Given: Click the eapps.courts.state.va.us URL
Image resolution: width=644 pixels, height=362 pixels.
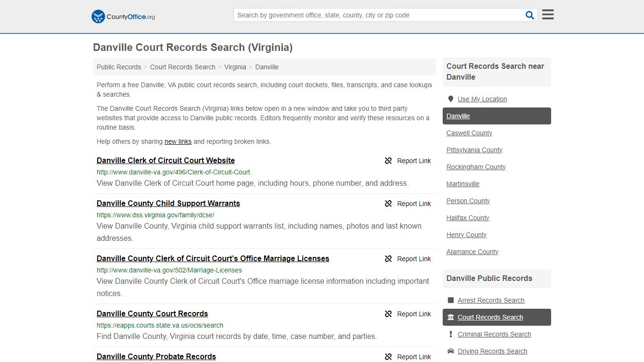Looking at the screenshot, I should point(160,325).
